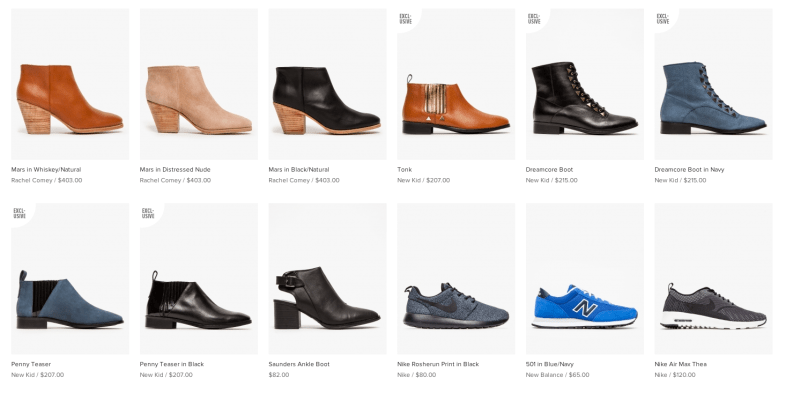The height and width of the screenshot is (393, 786).
Task: Select the Dreamcore Boot in Navy photo
Action: [713, 84]
